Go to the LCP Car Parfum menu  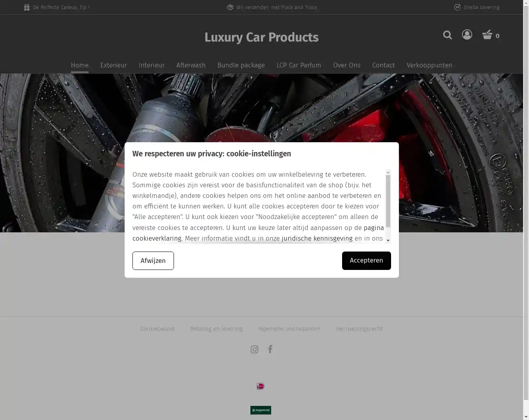(x=299, y=65)
